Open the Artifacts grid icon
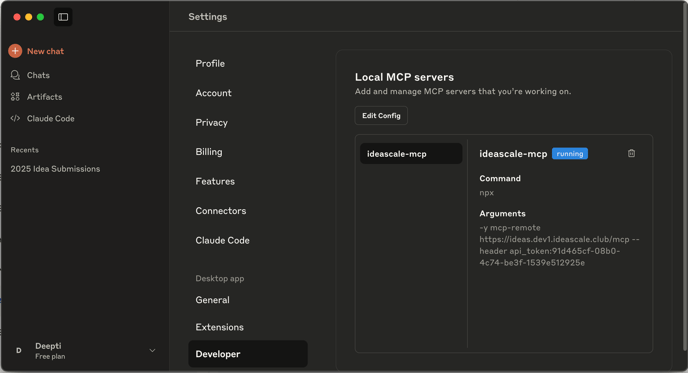The image size is (688, 373). 15,97
